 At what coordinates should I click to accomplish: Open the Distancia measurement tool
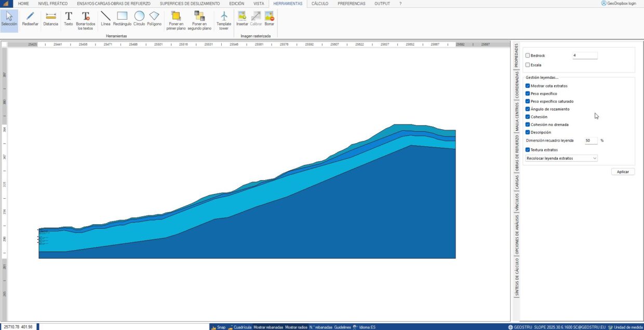coord(51,21)
